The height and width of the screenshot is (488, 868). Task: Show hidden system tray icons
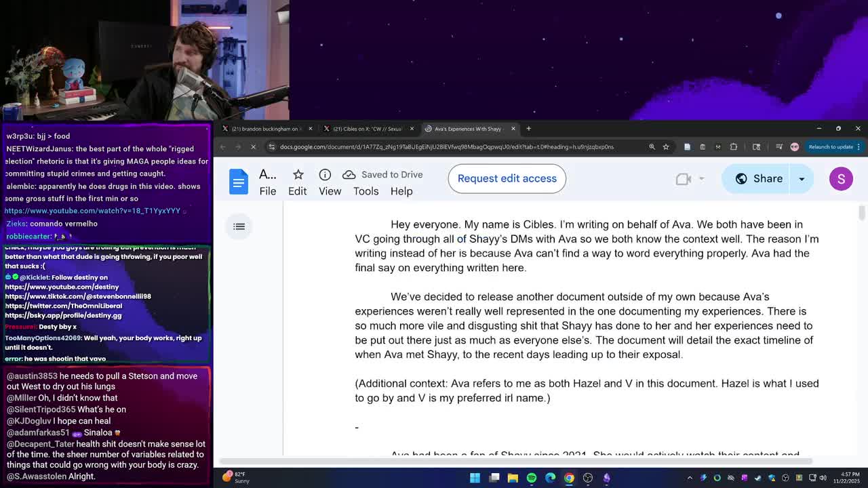690,478
